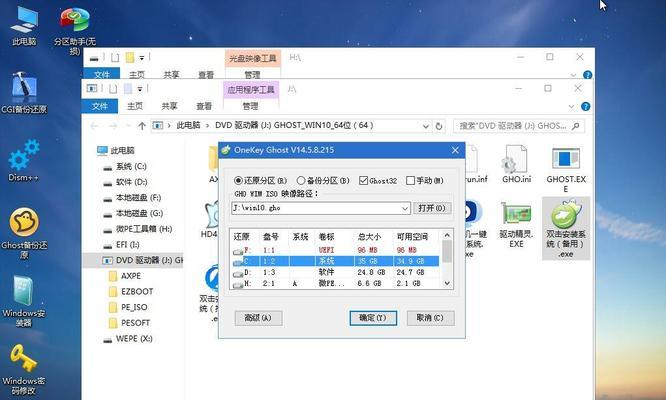Expand the ribbon chevron in J: window
This screenshot has width=666, height=400.
(x=571, y=107)
